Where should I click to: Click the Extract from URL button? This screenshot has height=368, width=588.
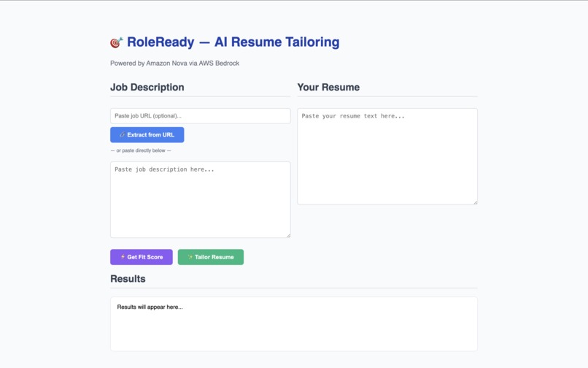click(147, 135)
